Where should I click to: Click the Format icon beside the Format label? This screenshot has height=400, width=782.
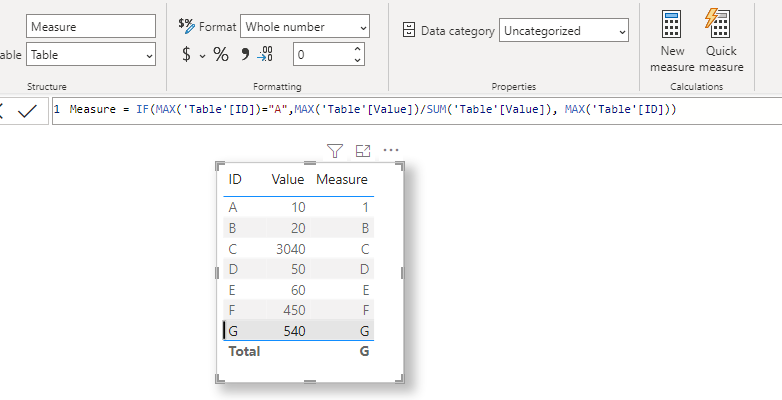click(187, 26)
